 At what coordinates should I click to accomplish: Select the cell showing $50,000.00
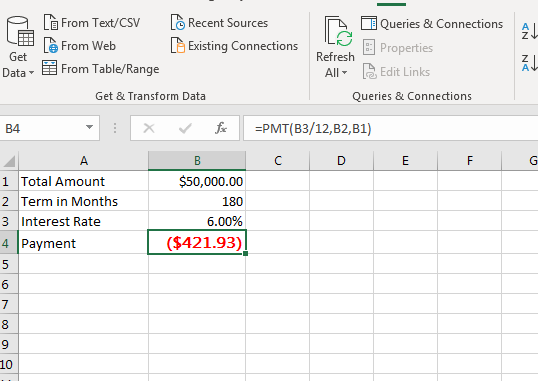tap(197, 181)
